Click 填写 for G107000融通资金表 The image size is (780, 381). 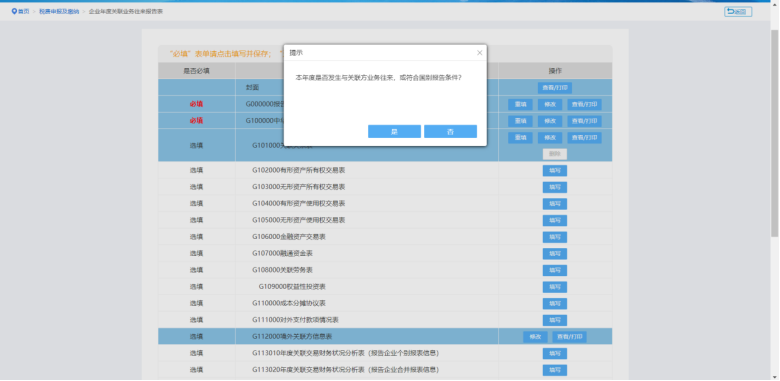pyautogui.click(x=555, y=254)
